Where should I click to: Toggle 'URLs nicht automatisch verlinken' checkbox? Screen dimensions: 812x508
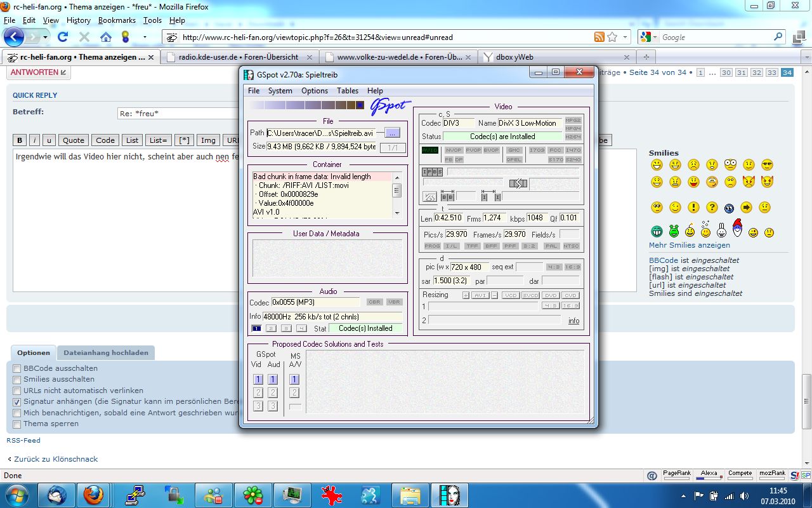coord(17,391)
